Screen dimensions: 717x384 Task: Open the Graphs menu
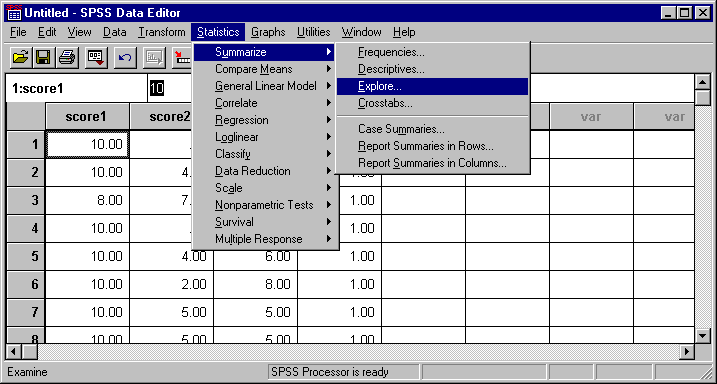[x=268, y=32]
